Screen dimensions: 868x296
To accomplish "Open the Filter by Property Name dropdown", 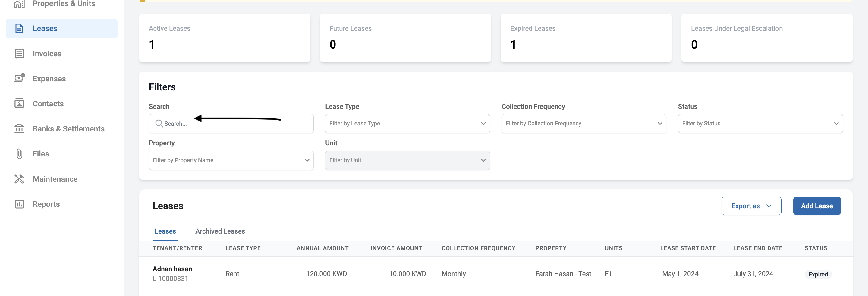I will point(231,160).
